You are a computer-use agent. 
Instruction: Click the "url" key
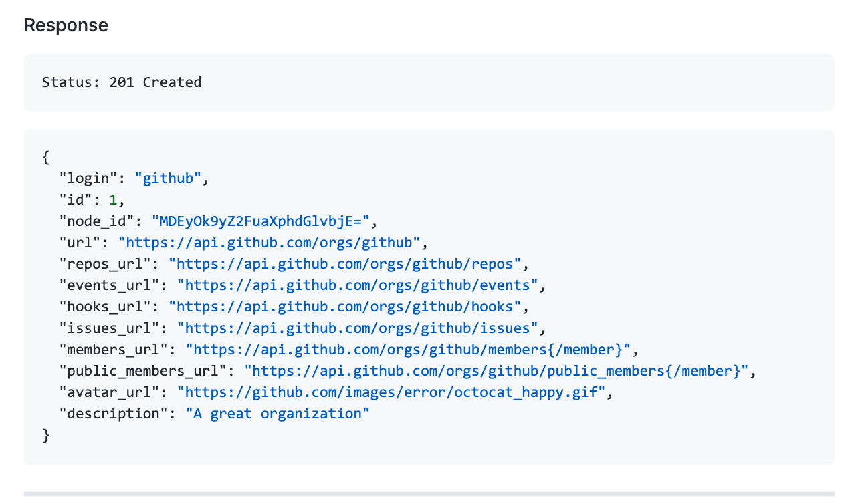point(80,243)
